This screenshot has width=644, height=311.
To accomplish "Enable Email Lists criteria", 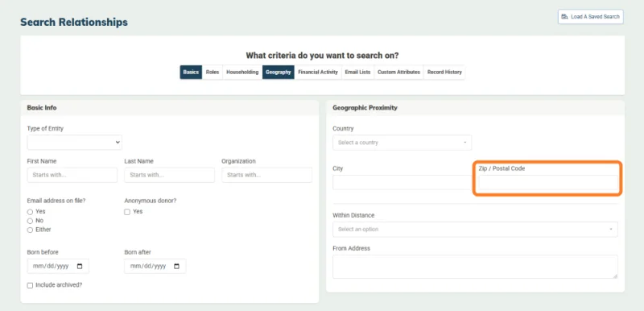I will coord(357,72).
